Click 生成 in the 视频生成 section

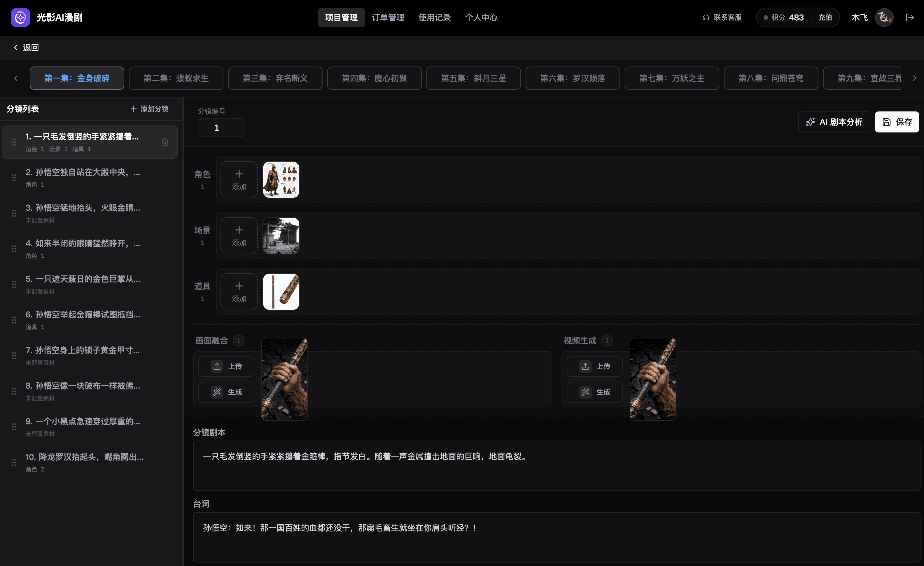594,392
